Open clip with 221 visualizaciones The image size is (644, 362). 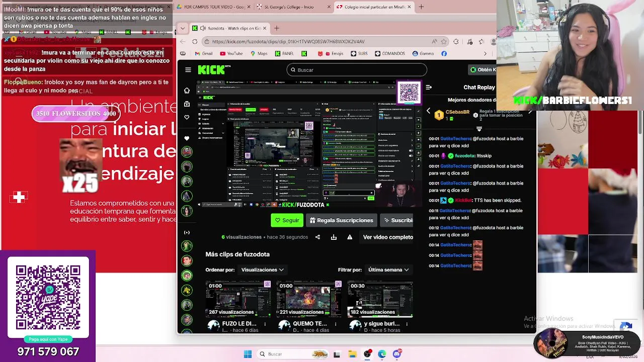[x=309, y=299]
